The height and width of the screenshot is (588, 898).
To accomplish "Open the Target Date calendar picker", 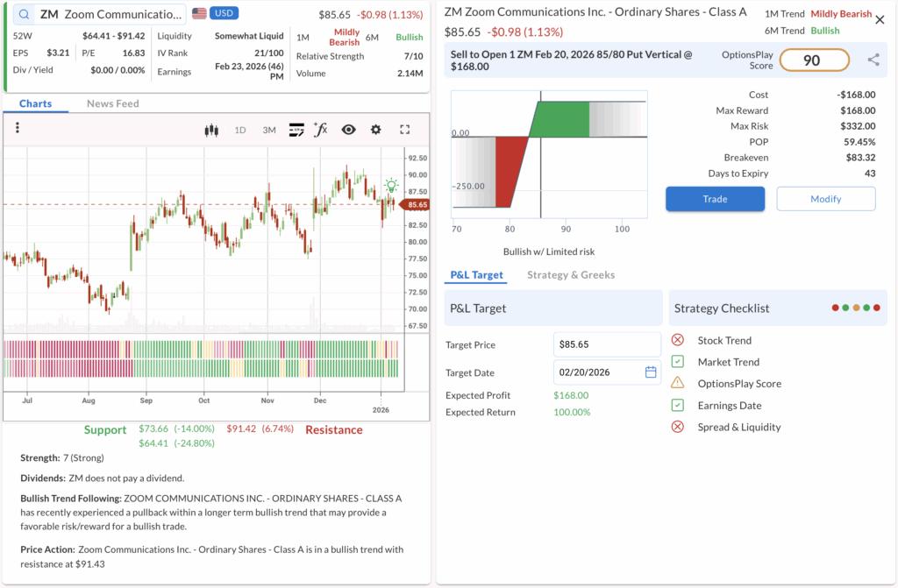I will coord(651,372).
